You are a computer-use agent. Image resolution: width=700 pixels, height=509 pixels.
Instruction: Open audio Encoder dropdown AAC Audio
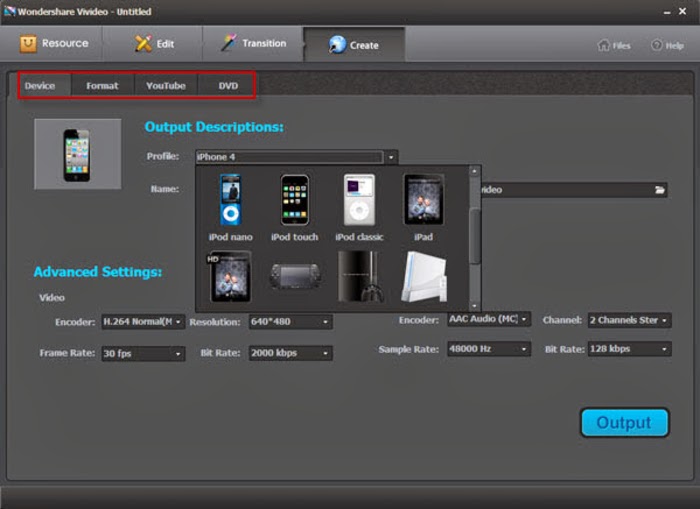coord(489,319)
